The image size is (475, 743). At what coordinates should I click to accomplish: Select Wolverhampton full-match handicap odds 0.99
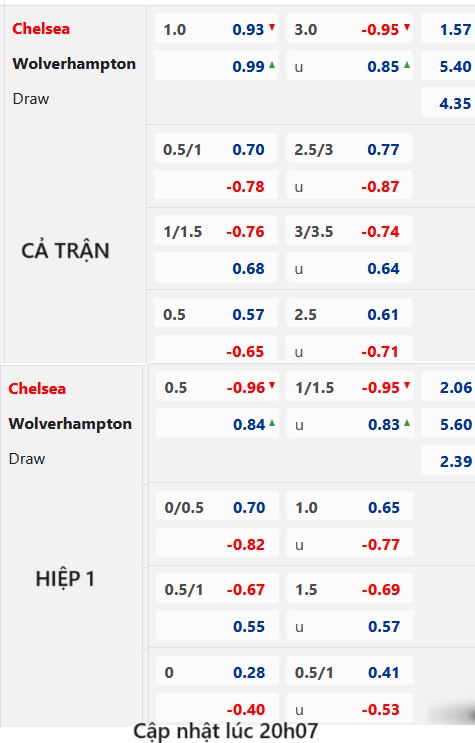click(x=248, y=66)
